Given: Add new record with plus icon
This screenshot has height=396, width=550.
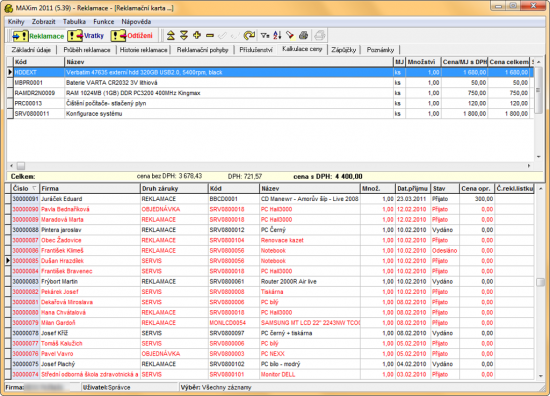Looking at the screenshot, I should click(197, 35).
